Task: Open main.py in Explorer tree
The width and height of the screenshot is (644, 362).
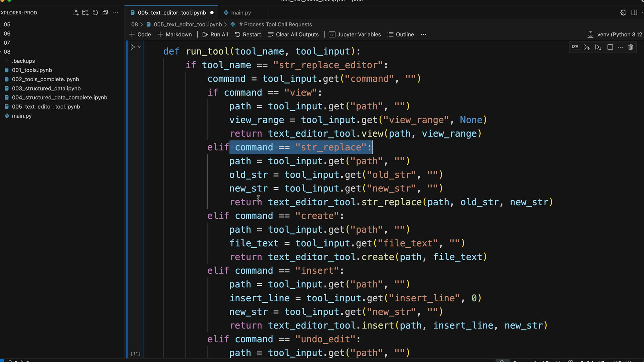Action: [22, 116]
